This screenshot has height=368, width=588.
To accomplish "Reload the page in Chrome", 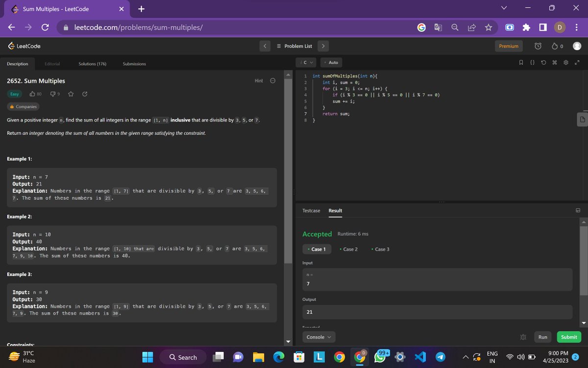I will click(45, 27).
